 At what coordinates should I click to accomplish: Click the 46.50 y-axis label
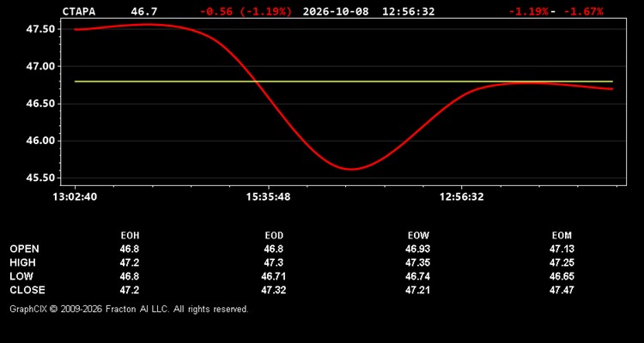pos(40,104)
